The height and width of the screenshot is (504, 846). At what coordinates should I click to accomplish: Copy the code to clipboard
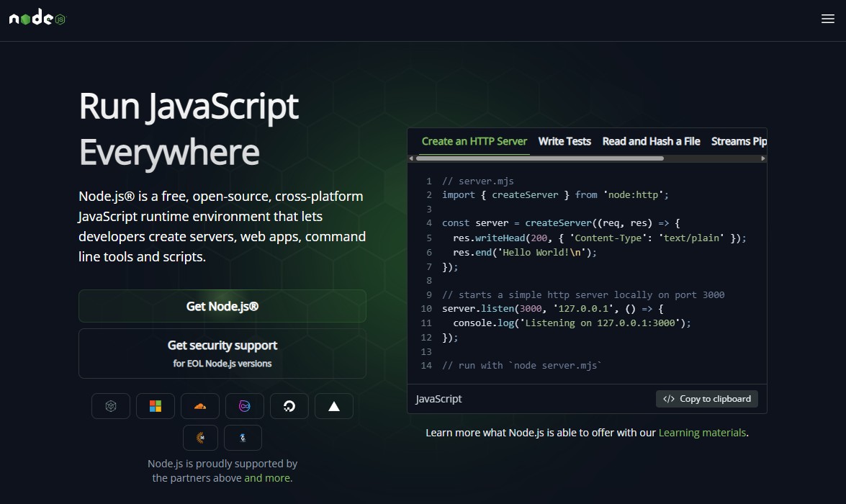click(x=707, y=399)
